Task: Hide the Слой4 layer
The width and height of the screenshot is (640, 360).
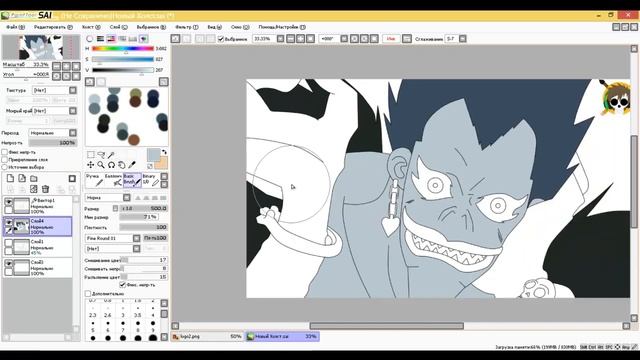Action: (x=9, y=222)
